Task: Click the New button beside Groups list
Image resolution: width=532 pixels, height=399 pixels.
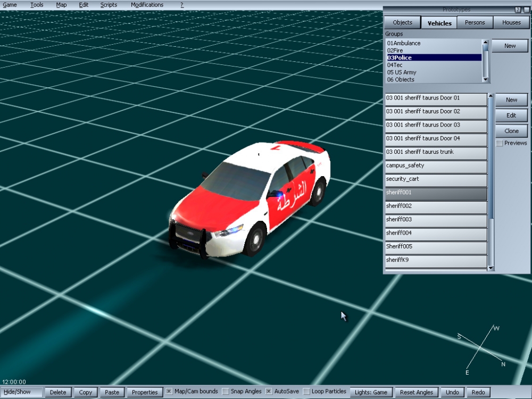Action: click(510, 46)
